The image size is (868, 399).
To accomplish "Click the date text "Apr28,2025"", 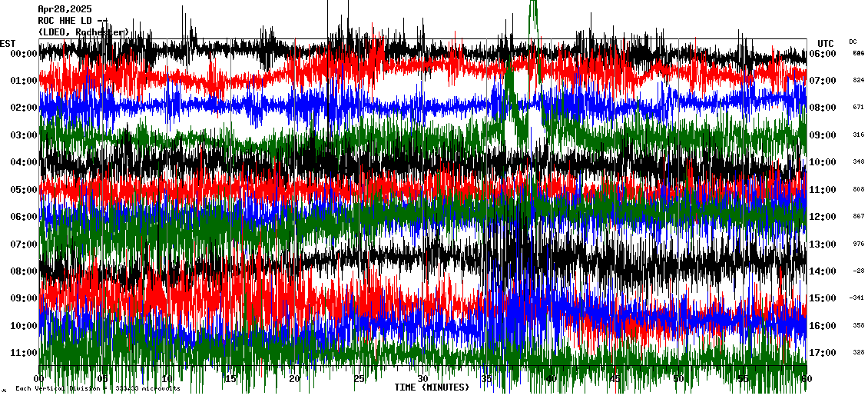I will [x=65, y=9].
